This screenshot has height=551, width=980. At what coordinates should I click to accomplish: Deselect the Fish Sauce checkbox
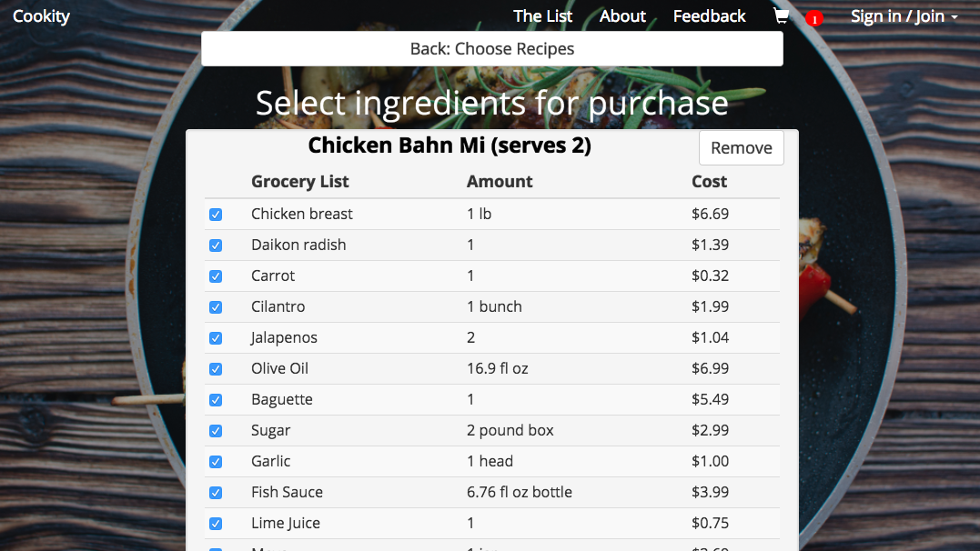216,493
